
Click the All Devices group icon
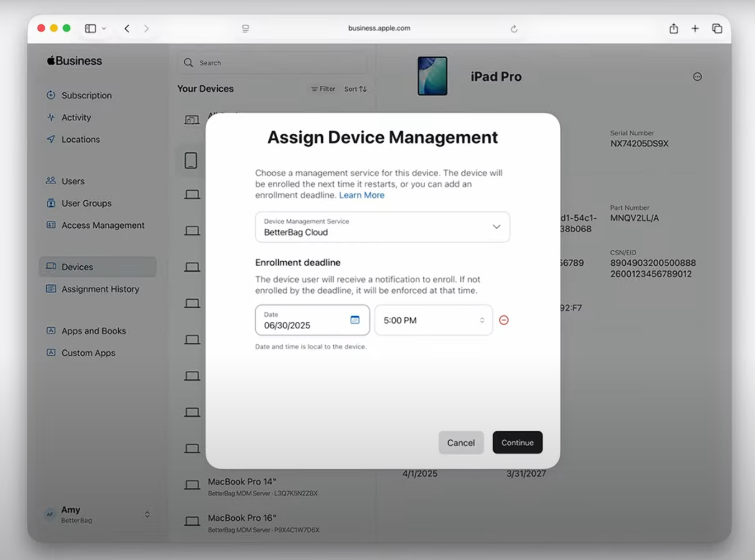[192, 119]
